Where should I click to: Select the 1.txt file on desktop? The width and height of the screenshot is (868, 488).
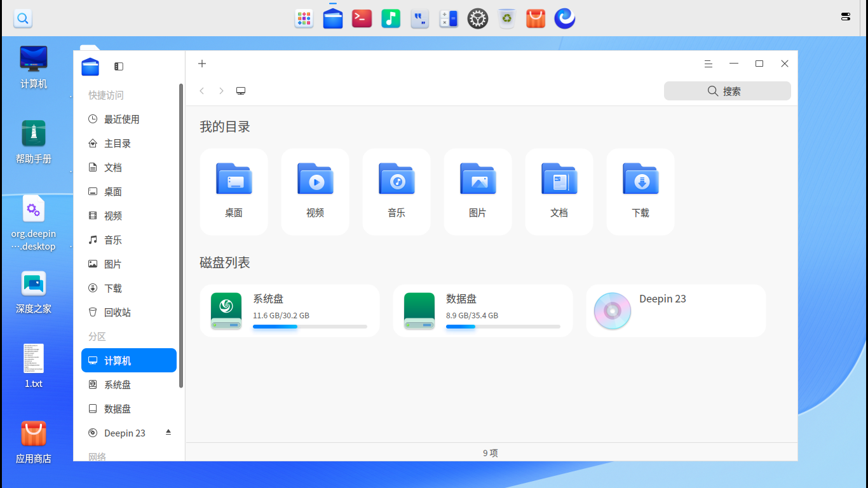(x=34, y=365)
